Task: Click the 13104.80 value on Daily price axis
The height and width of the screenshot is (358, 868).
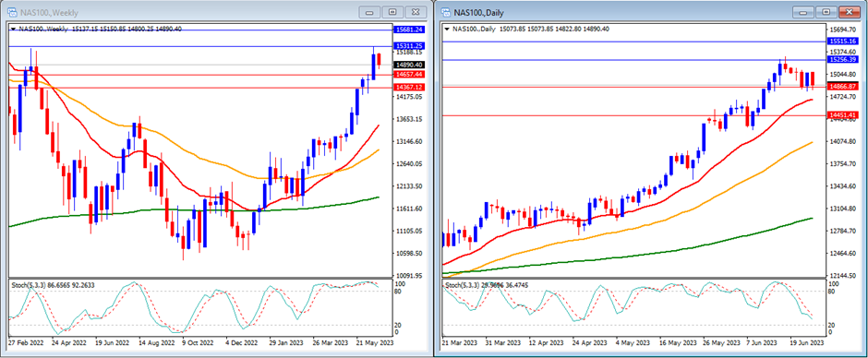Action: pos(842,209)
